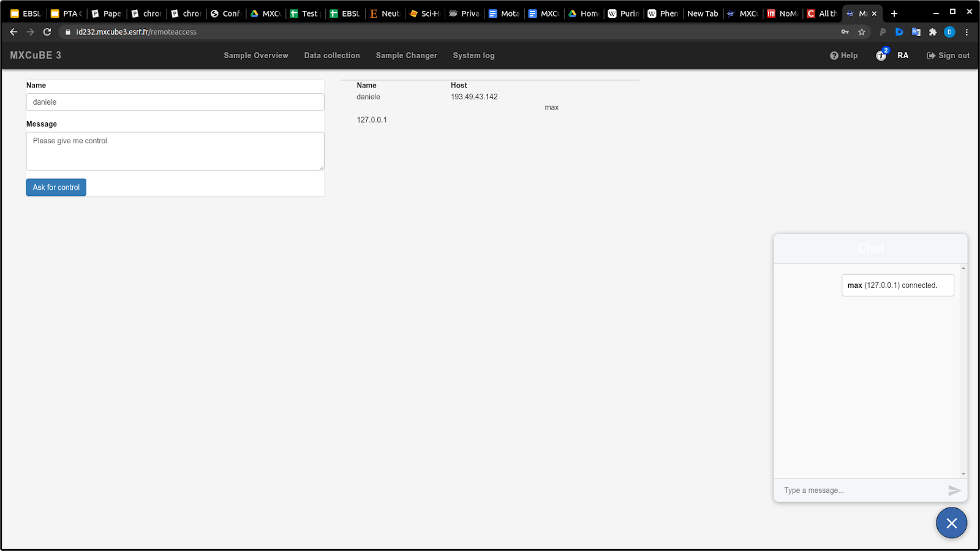Select host address 193.49.43.142
980x551 pixels.
[x=474, y=97]
